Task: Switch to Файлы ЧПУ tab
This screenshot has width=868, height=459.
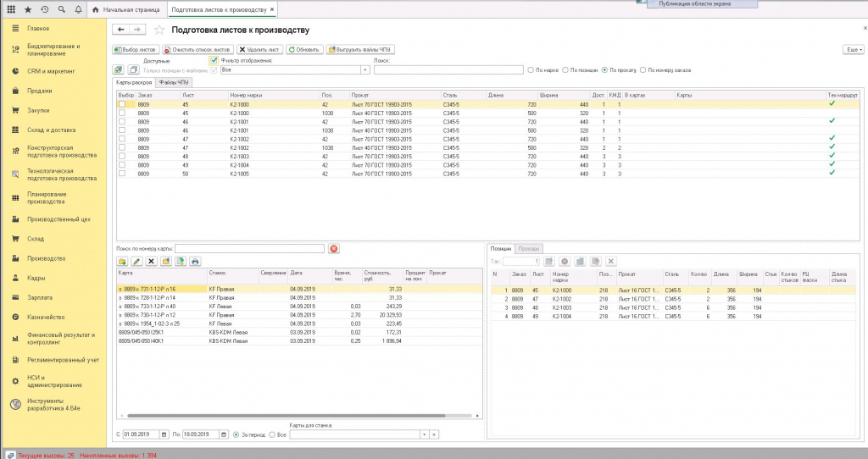Action: coord(174,82)
